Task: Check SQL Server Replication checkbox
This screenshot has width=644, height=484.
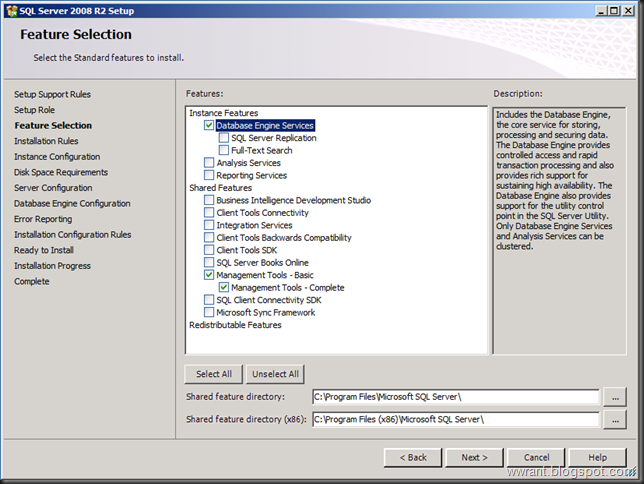Action: [x=223, y=138]
